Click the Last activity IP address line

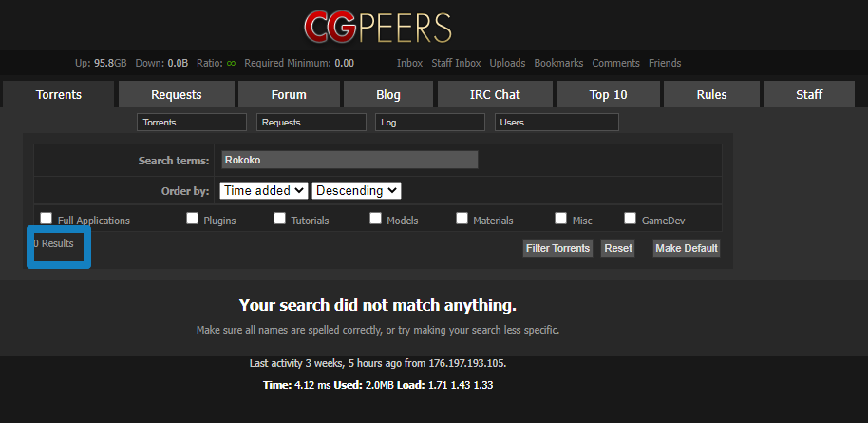coord(378,364)
